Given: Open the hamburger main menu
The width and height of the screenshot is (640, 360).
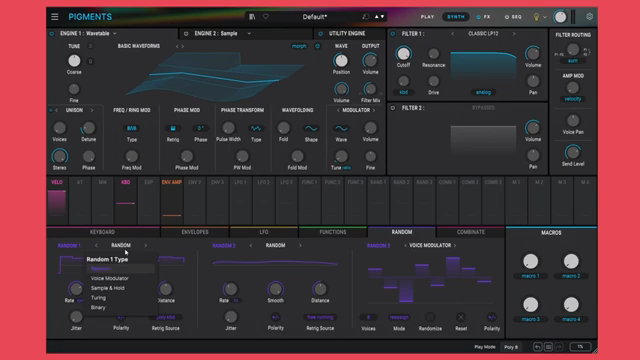Looking at the screenshot, I should click(55, 17).
